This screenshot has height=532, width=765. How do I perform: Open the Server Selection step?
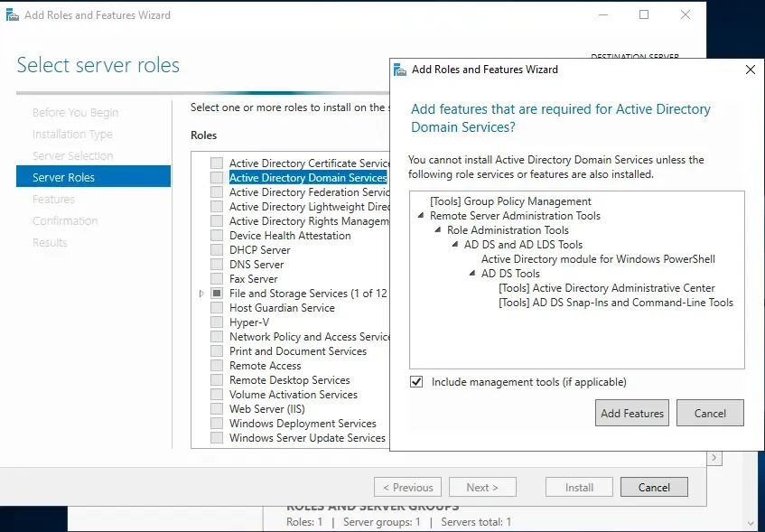pos(72,155)
